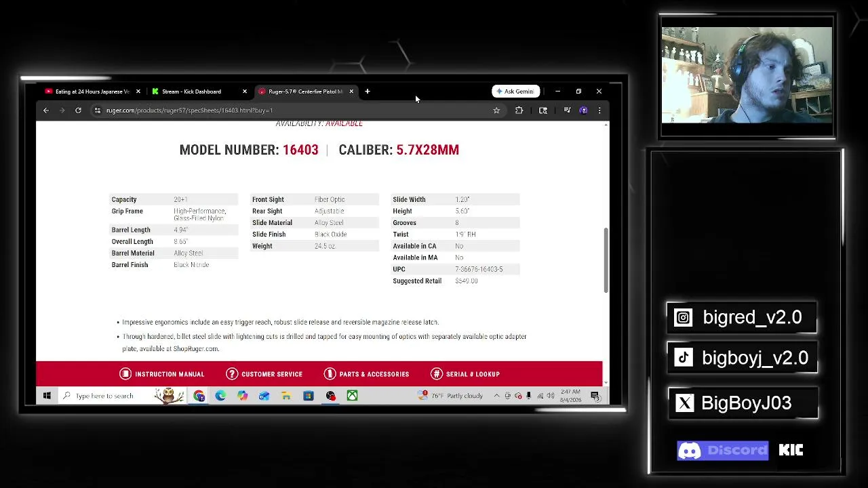Click the Discord badge on overlay

[x=723, y=451]
